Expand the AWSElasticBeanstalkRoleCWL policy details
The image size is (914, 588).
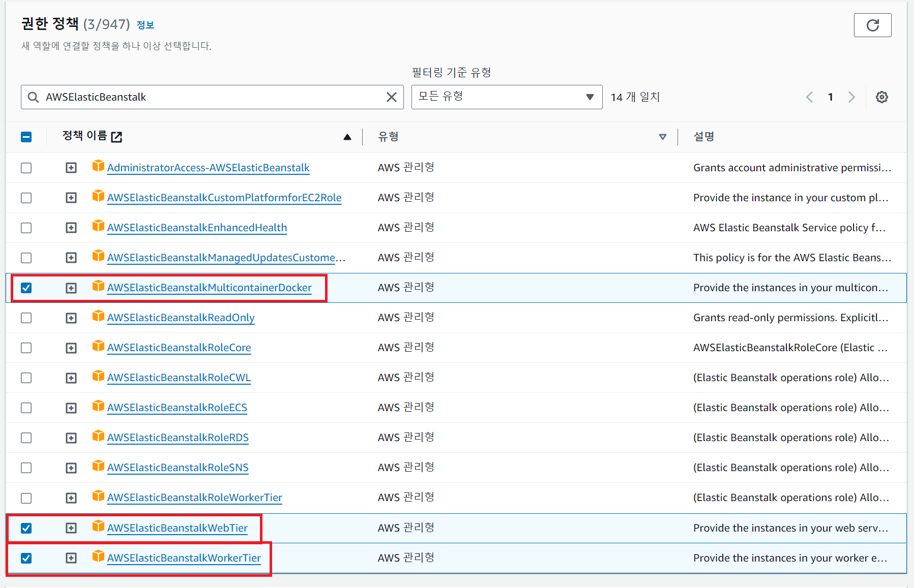(x=71, y=378)
